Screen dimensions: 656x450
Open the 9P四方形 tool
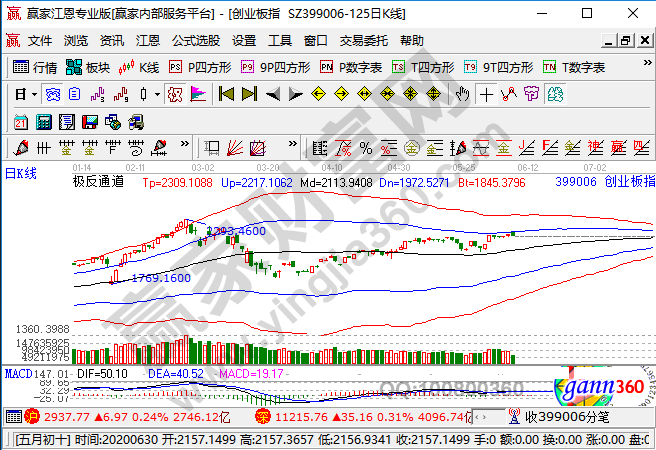click(x=275, y=67)
